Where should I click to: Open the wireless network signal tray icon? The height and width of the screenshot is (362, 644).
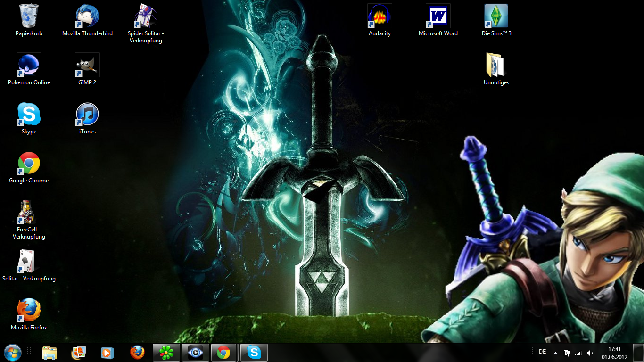point(578,353)
